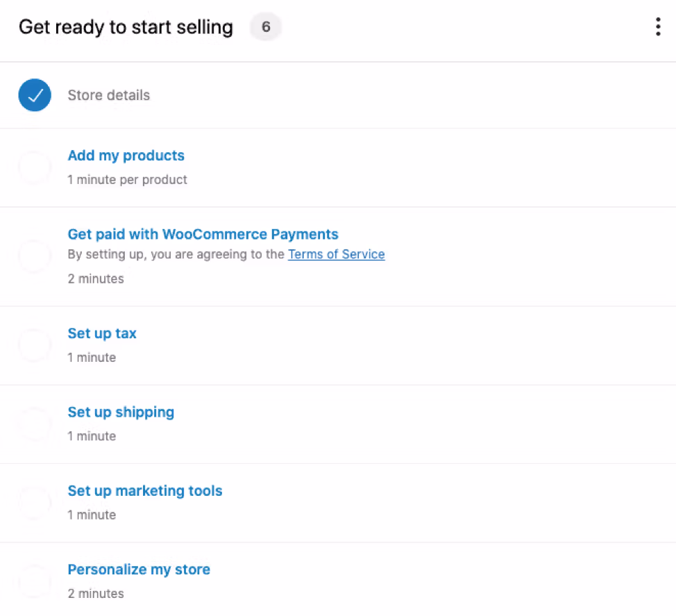Click the 6 remaining tasks badge

click(265, 26)
